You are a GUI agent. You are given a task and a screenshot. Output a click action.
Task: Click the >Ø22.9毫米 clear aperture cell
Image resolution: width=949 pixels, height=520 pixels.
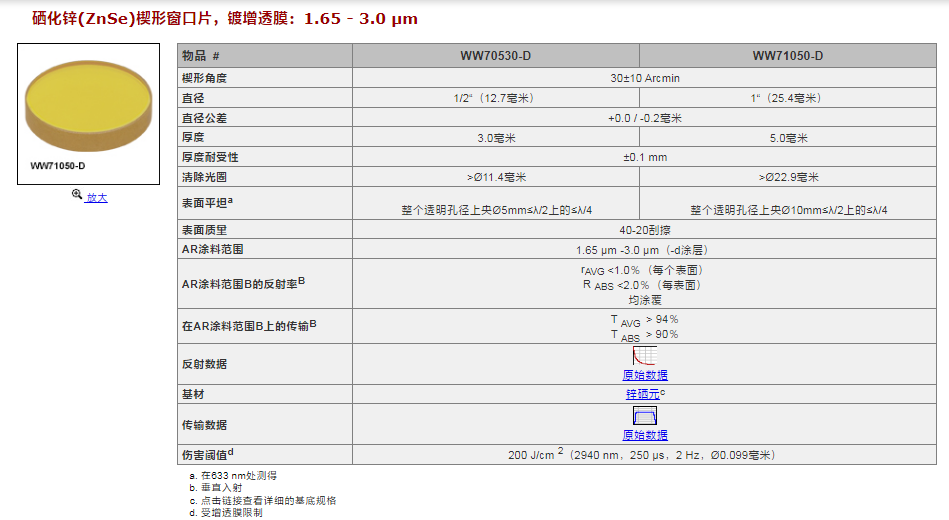coord(787,177)
